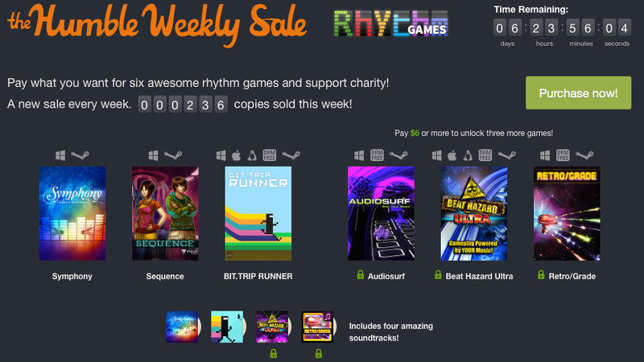Click the Audiosurf cover image

(381, 213)
